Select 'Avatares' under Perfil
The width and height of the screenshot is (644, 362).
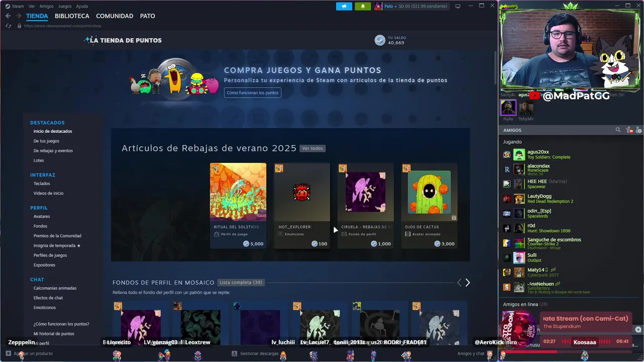pyautogui.click(x=42, y=217)
